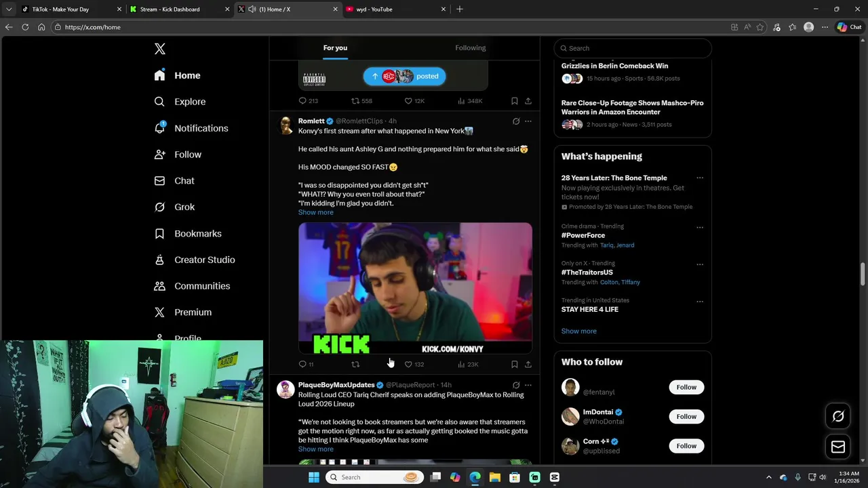Select the For you tab
The image size is (868, 488).
click(335, 48)
